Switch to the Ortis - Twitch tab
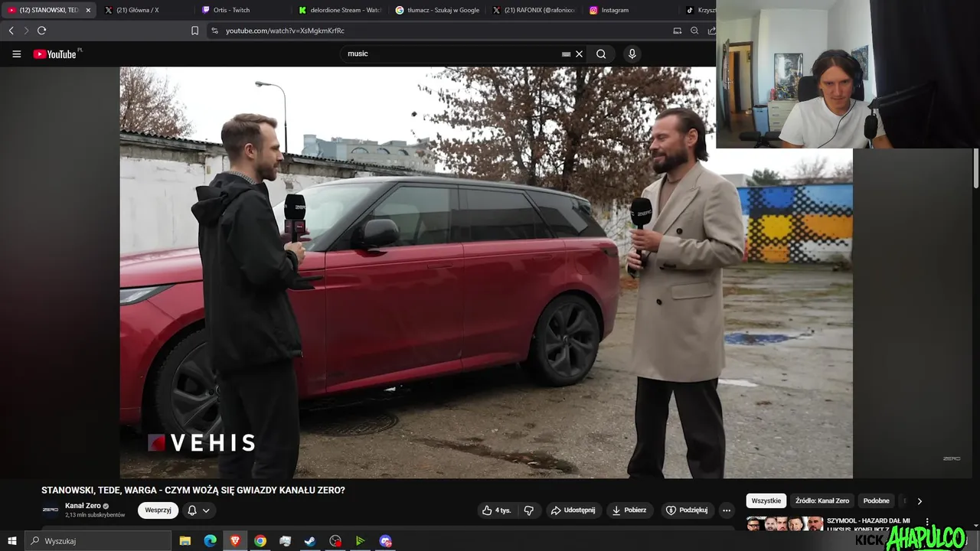 [243, 10]
